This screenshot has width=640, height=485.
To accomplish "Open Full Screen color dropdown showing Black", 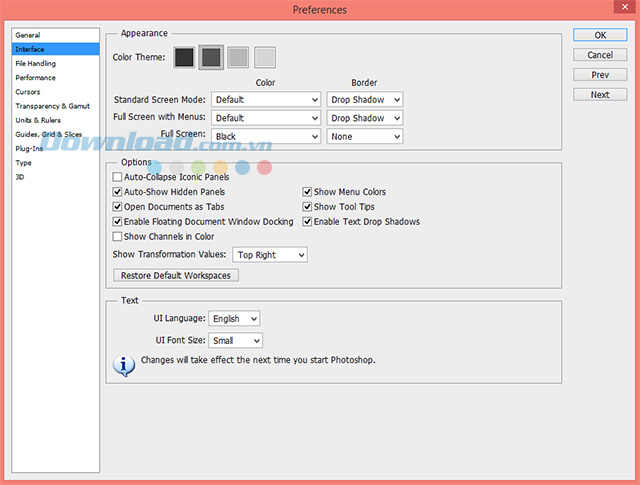I will (266, 136).
